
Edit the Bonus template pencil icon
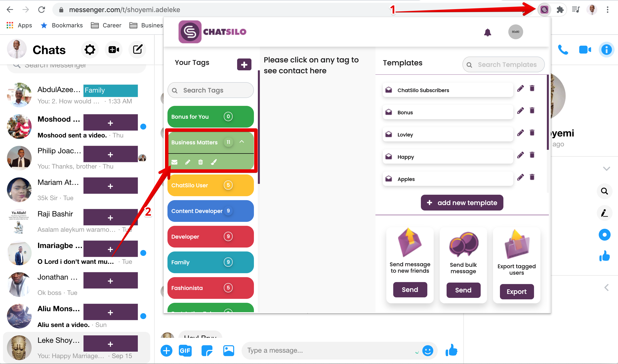coord(520,111)
